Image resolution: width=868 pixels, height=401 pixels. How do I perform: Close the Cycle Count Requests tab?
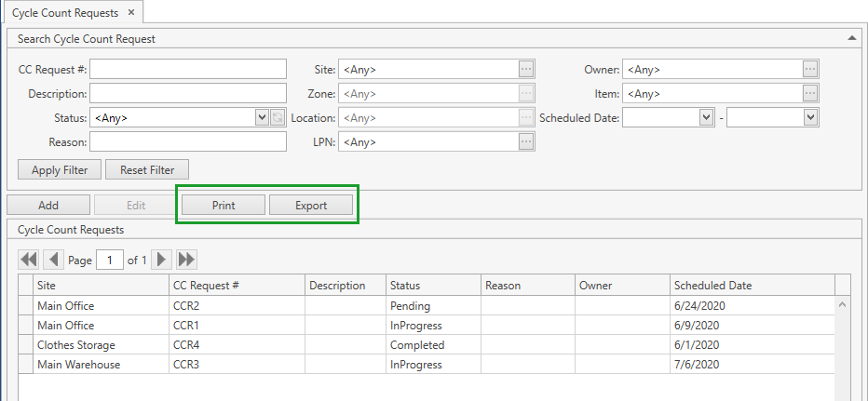click(x=131, y=12)
